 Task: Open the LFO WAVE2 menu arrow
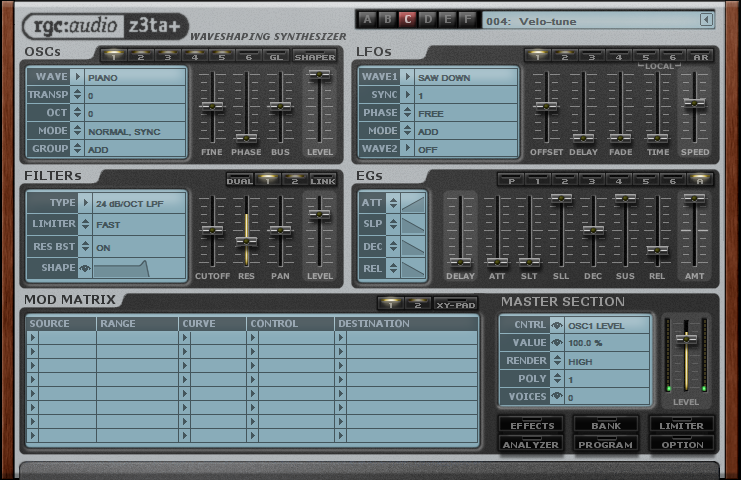click(407, 149)
